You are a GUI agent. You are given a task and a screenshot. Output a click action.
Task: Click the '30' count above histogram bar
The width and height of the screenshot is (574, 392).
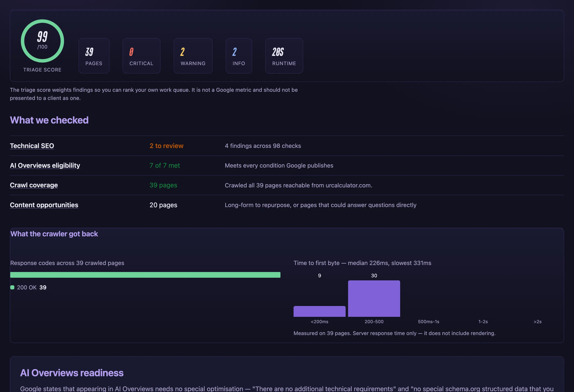tap(374, 275)
